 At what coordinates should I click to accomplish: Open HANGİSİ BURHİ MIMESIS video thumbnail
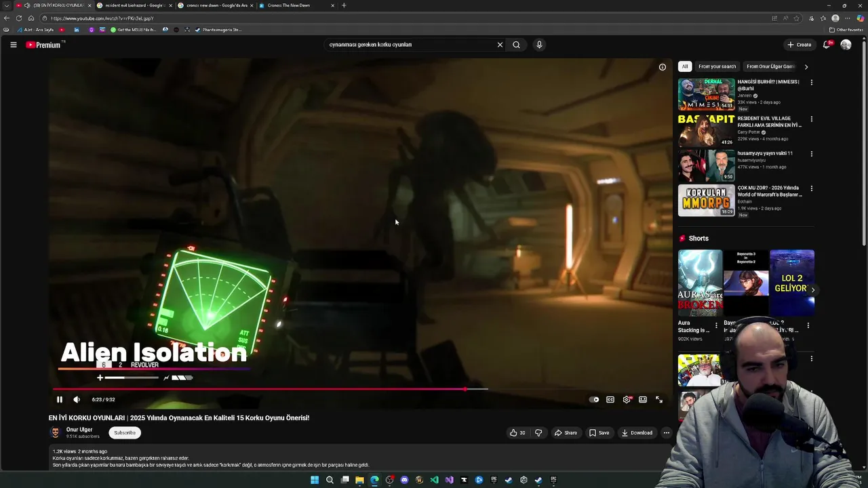pyautogui.click(x=706, y=94)
